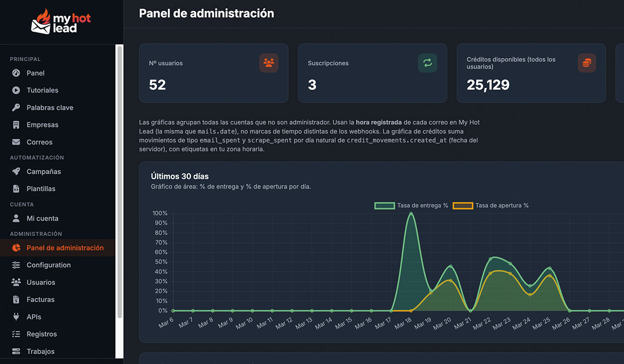
Task: Open Registros logs page
Action: (x=58, y=334)
